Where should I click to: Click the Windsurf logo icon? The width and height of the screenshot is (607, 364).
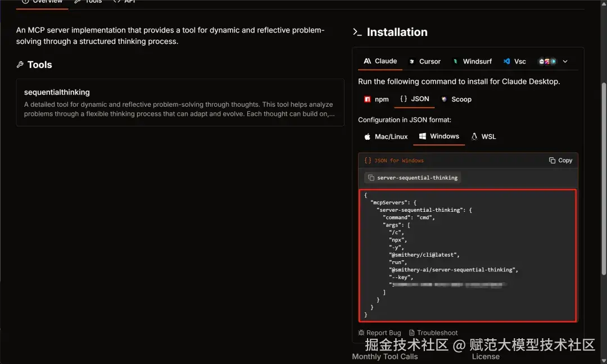tap(456, 61)
